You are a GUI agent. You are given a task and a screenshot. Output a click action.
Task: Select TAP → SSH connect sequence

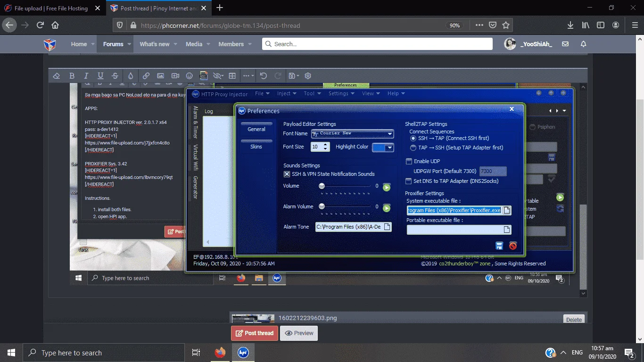point(413,148)
